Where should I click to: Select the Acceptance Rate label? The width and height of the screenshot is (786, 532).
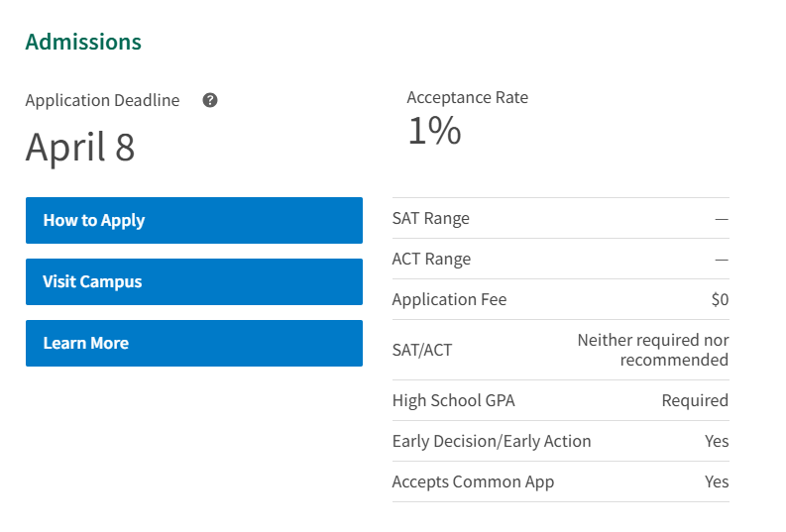click(467, 97)
